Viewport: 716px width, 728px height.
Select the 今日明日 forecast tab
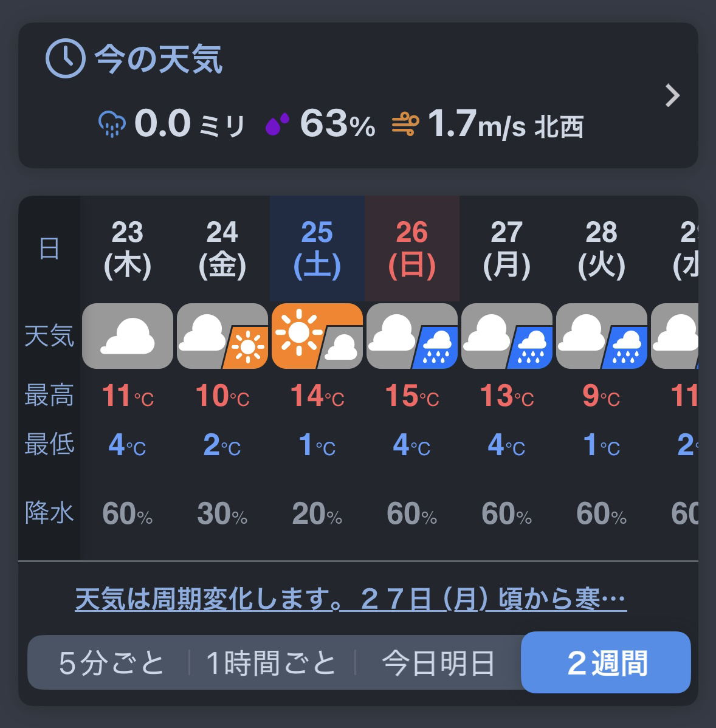coord(438,663)
